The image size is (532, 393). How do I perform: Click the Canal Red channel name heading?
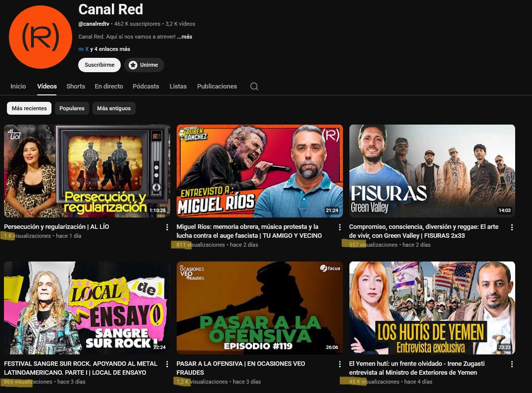pyautogui.click(x=111, y=9)
